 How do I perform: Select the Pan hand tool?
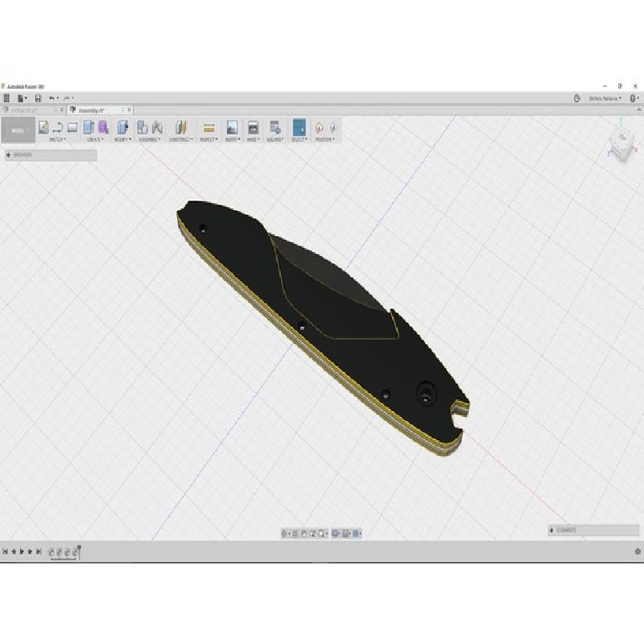click(x=304, y=534)
